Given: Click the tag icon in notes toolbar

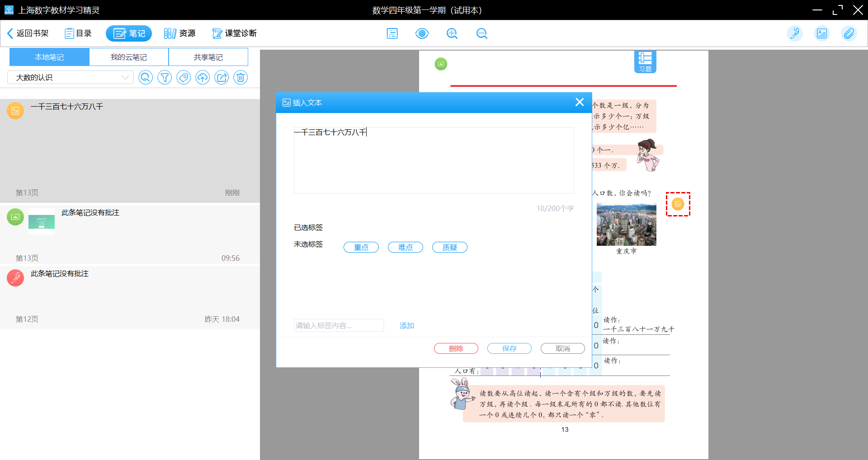Looking at the screenshot, I should click(x=184, y=78).
